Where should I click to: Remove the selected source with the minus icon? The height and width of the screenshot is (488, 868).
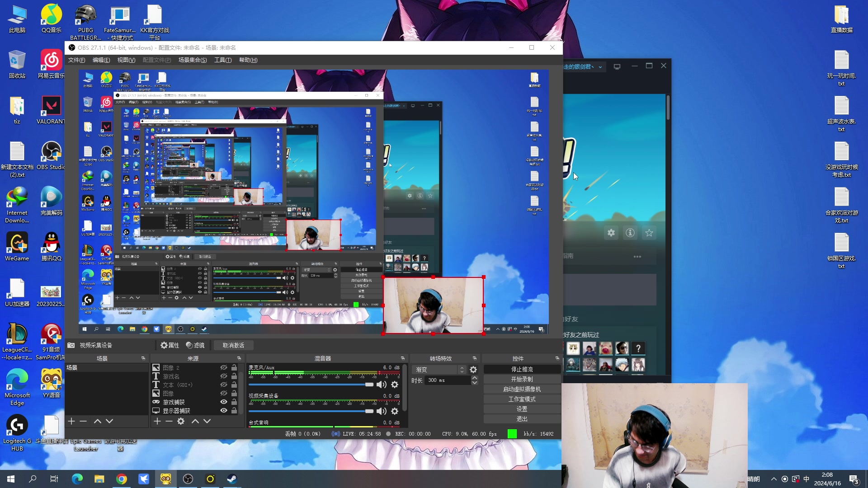(169, 421)
